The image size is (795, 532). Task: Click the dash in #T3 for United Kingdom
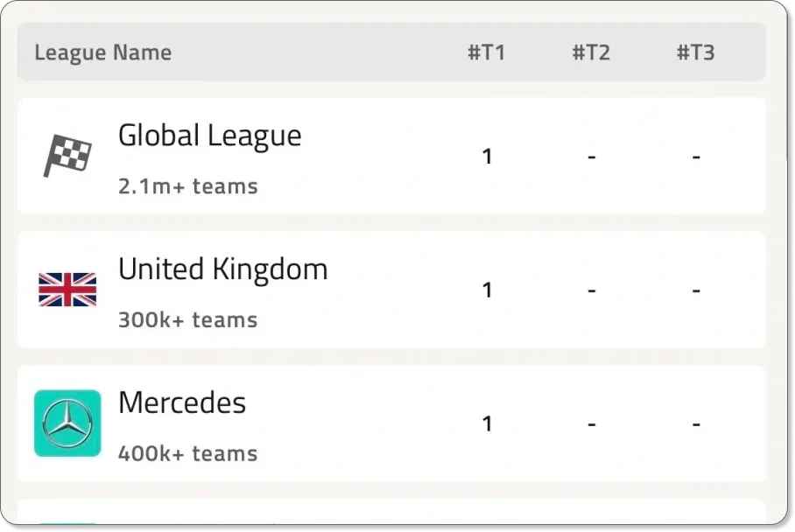(696, 290)
